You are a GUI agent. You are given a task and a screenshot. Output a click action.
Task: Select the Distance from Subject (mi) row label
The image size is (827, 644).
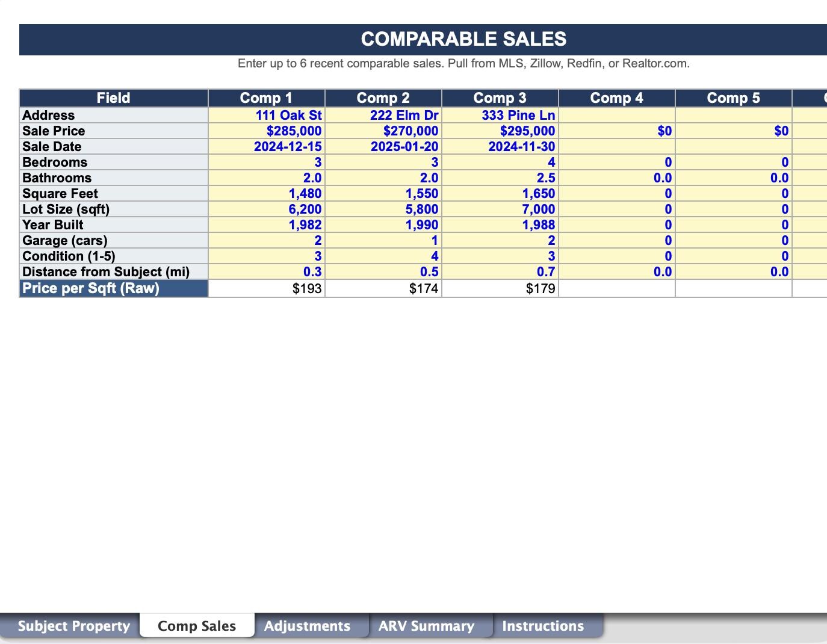(114, 271)
